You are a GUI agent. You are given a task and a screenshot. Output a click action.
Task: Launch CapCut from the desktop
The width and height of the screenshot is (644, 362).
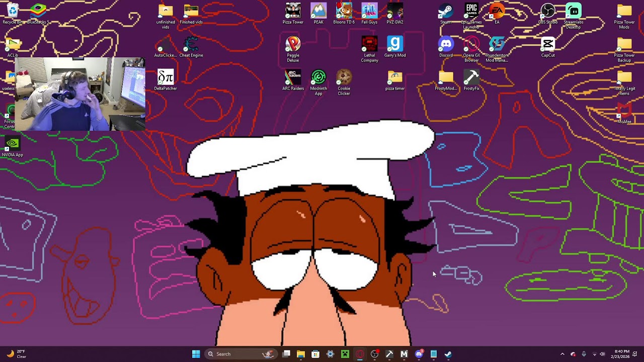pos(548,47)
